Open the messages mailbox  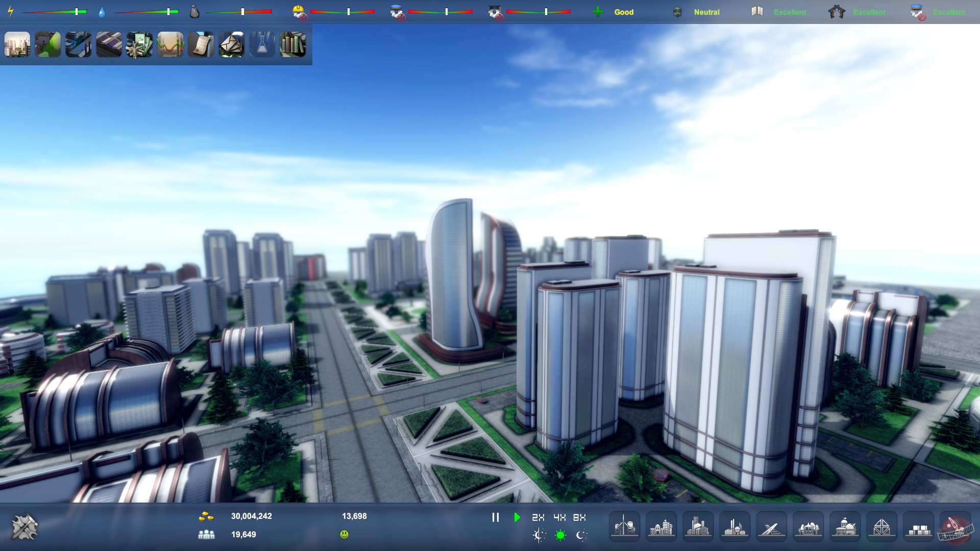tap(231, 45)
